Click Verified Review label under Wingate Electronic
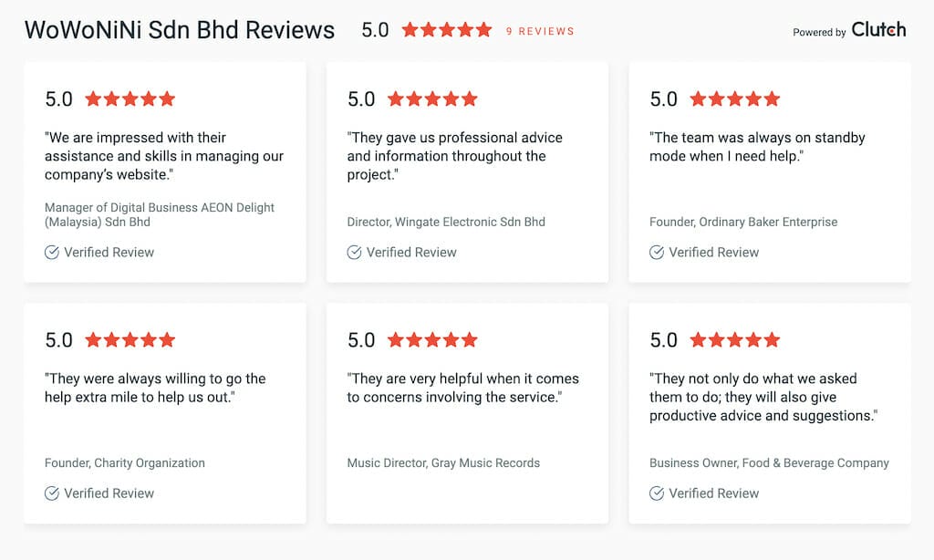This screenshot has width=934, height=560. coord(411,252)
